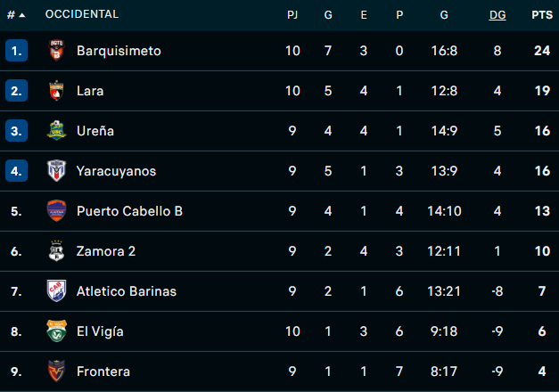Click the blue rank 1 position badge

click(17, 51)
